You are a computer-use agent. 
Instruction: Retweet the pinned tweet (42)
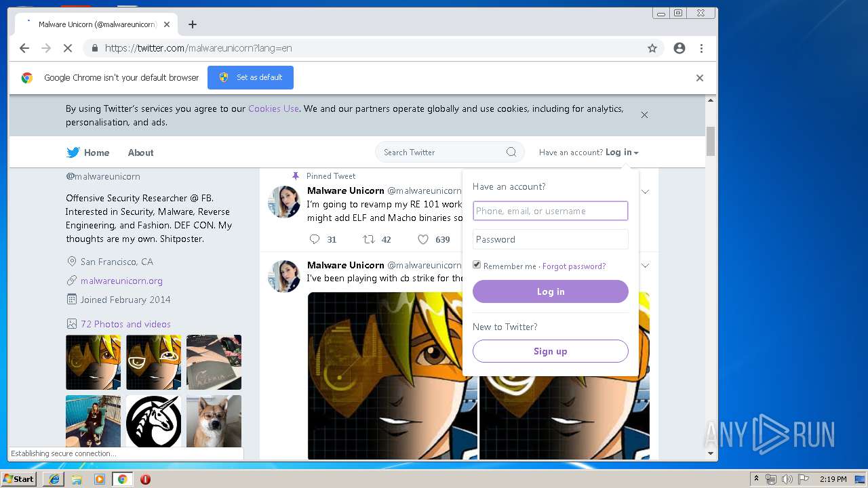pos(368,239)
